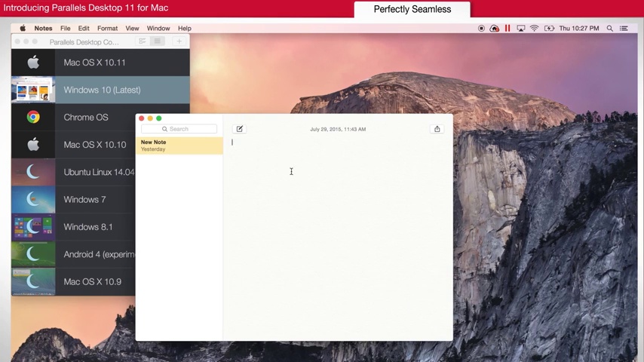644x362 pixels.
Task: Open the Apple menu
Action: (23, 29)
